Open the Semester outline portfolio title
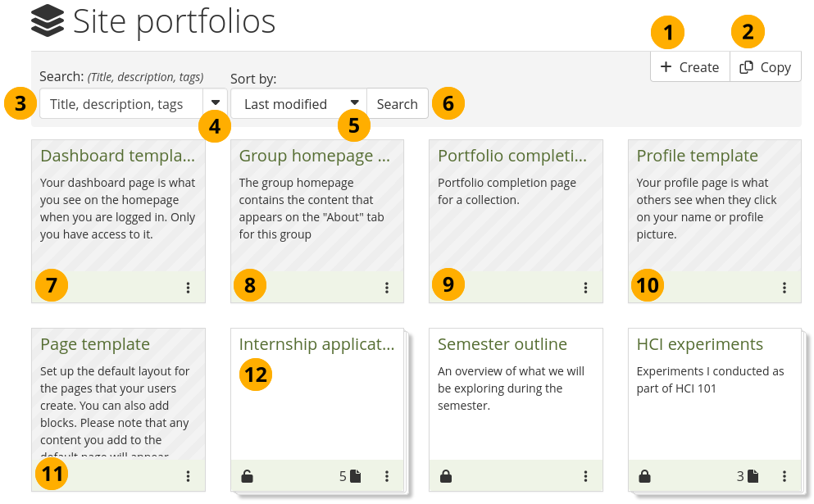Screen dimensions: 814x504 click(502, 344)
